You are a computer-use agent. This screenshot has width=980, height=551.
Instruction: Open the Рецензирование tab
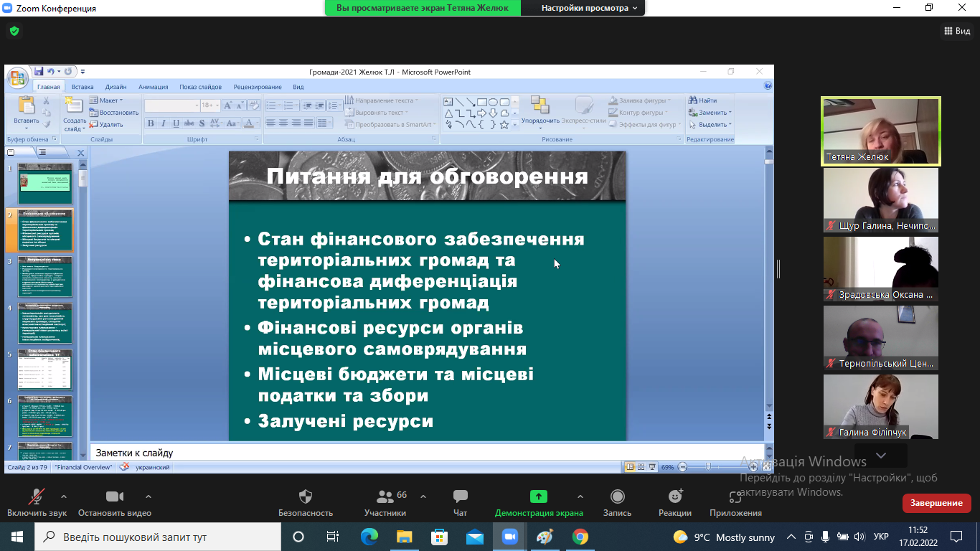coord(258,87)
